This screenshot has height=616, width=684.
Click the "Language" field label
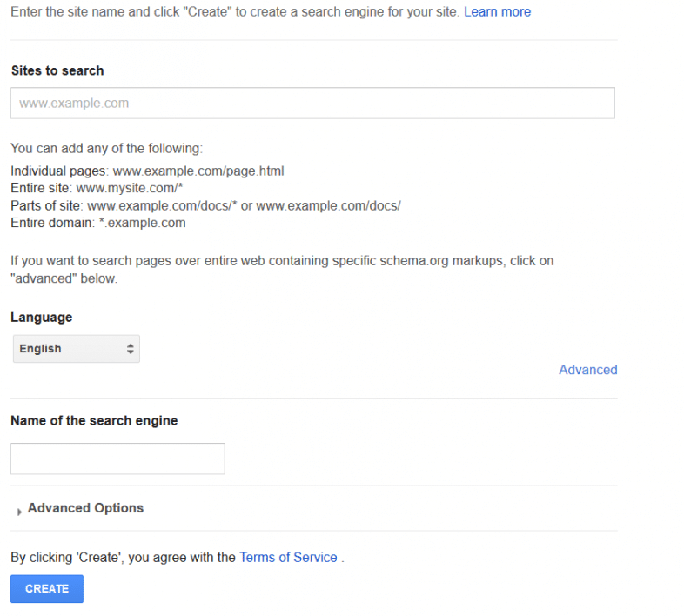pos(42,318)
